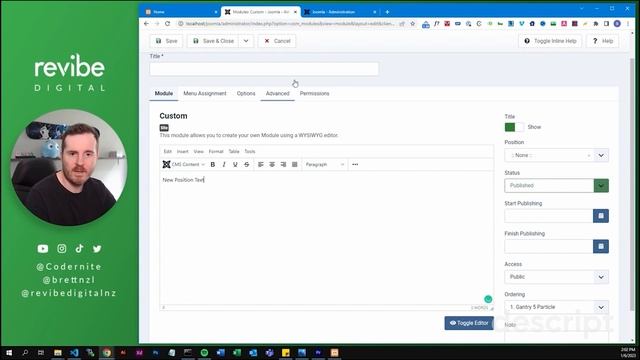Click the Save button

(166, 41)
